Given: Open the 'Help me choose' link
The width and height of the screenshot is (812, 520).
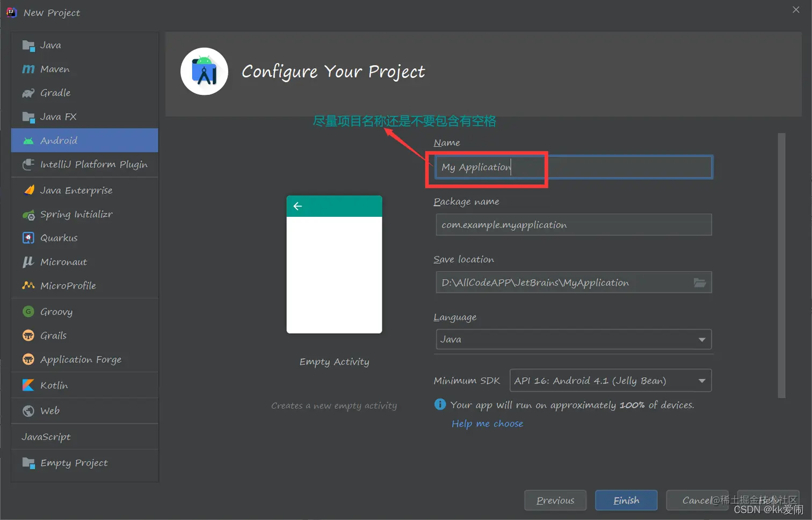Looking at the screenshot, I should coord(487,423).
